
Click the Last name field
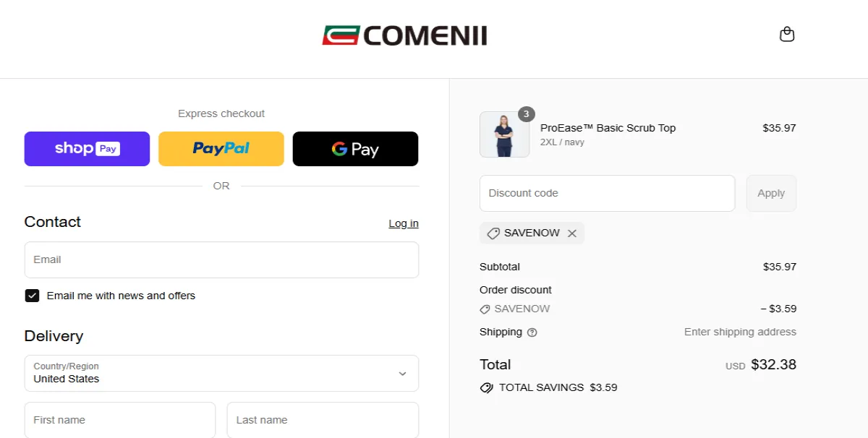(x=323, y=420)
